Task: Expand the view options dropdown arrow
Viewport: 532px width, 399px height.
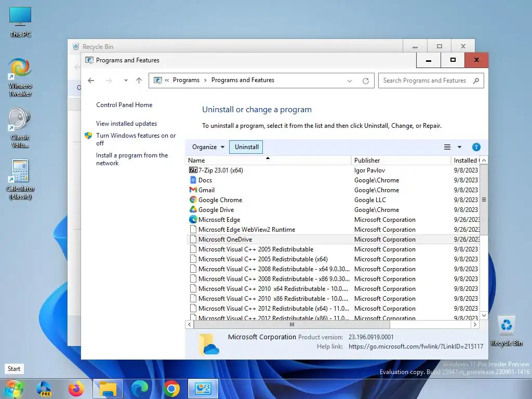Action: 459,147
